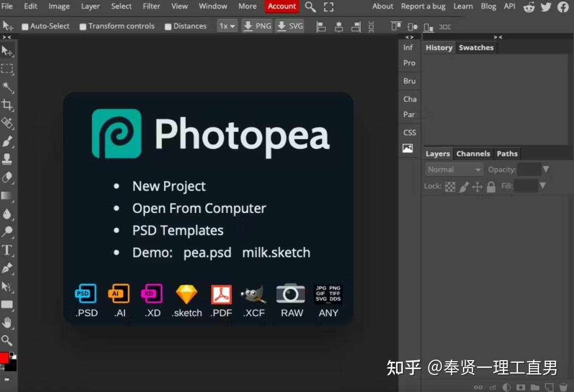Image resolution: width=574 pixels, height=392 pixels.
Task: Open the 1x export scale dropdown
Action: tap(227, 27)
